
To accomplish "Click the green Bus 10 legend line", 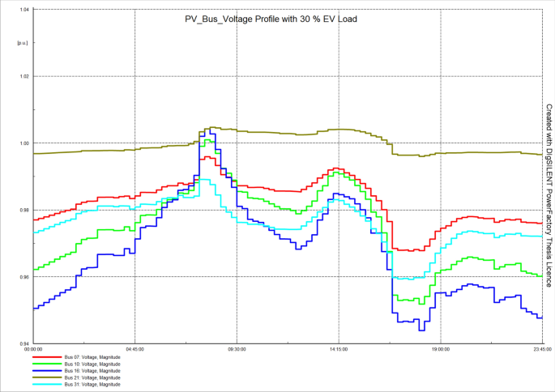I will coord(47,364).
